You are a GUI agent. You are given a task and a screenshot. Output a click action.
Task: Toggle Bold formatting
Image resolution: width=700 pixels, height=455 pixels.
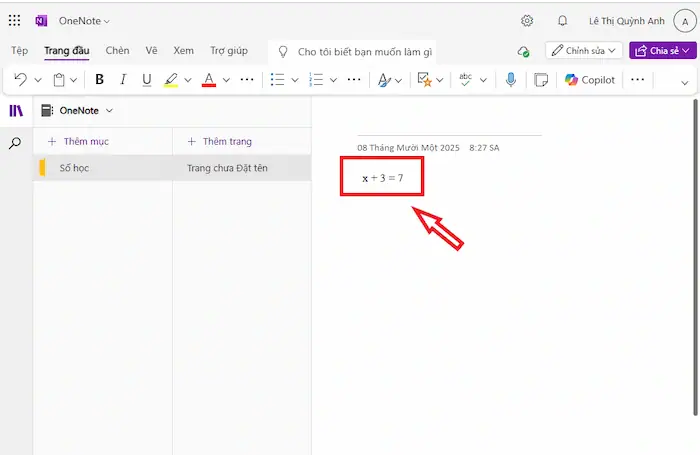click(x=99, y=80)
